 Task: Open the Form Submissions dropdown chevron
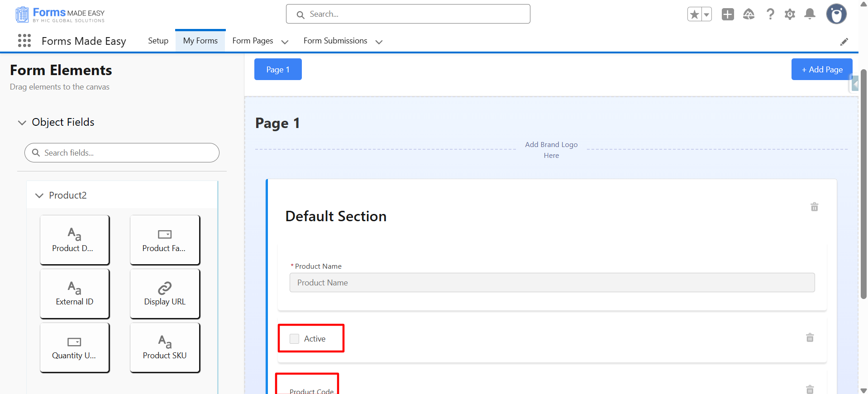(x=379, y=42)
